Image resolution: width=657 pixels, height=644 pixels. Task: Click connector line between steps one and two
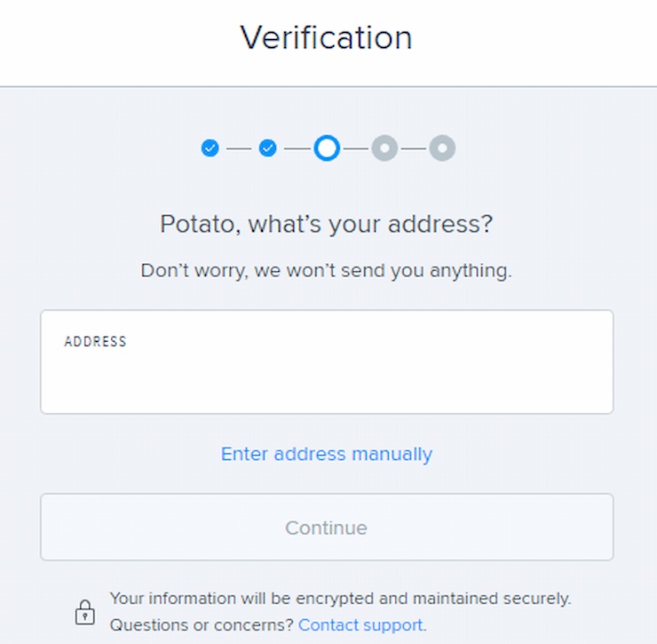[239, 148]
